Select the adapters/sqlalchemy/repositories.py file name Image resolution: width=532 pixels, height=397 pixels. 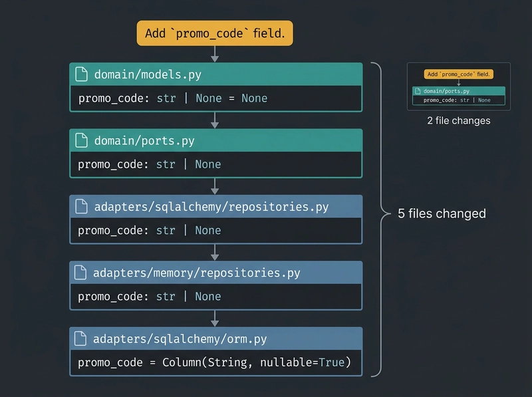pos(211,206)
